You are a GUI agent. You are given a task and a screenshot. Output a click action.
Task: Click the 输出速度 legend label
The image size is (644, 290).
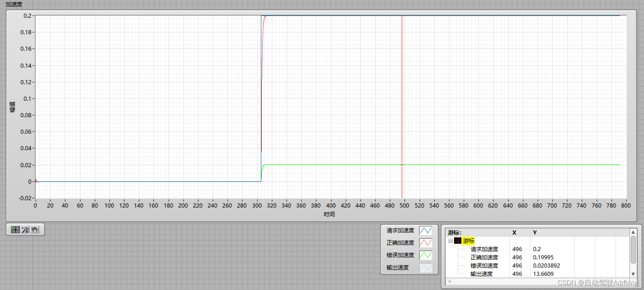click(x=397, y=268)
